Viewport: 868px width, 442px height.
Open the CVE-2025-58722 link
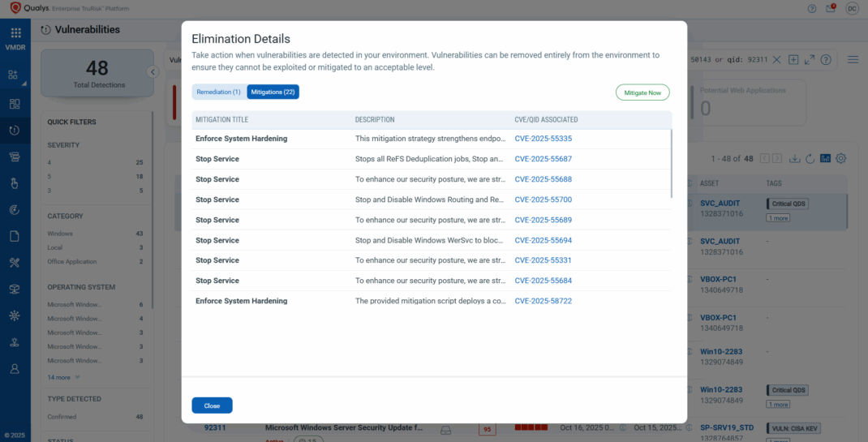pos(543,301)
